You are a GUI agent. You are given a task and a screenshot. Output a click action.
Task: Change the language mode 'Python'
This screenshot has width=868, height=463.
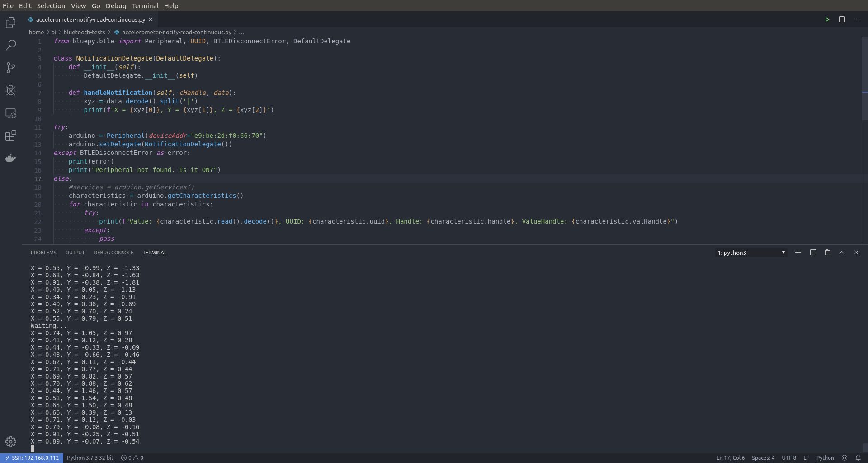tap(825, 458)
